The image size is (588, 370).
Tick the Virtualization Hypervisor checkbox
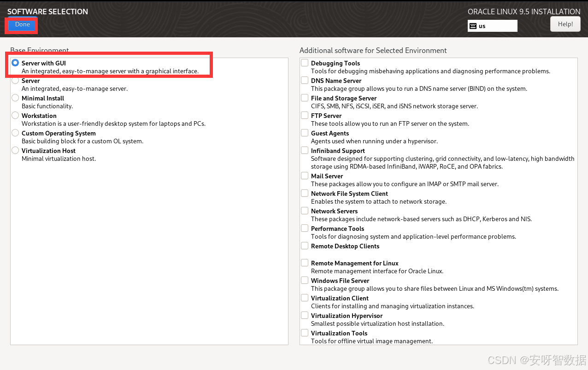[305, 315]
